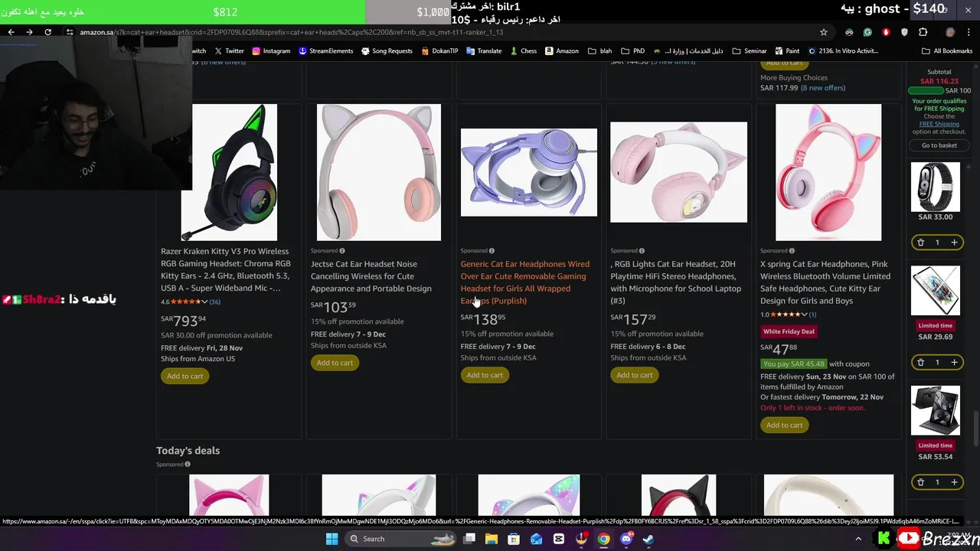Increase quantity of the SAR 53.54 cart item
This screenshot has height=551, width=980.
pos(954,482)
